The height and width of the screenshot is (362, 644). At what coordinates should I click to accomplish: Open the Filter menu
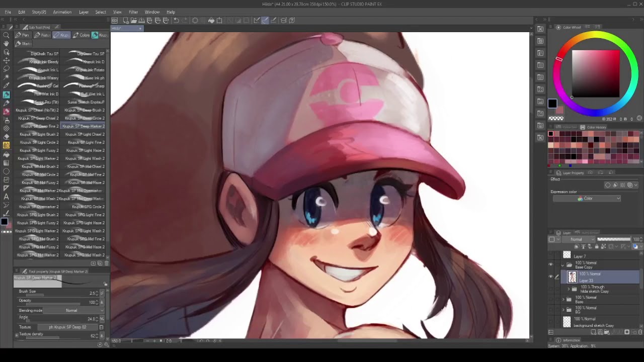(133, 12)
